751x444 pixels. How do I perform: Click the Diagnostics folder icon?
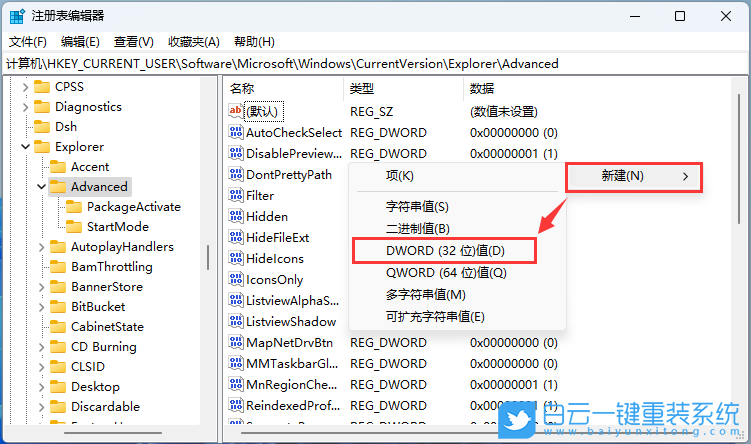coord(42,106)
